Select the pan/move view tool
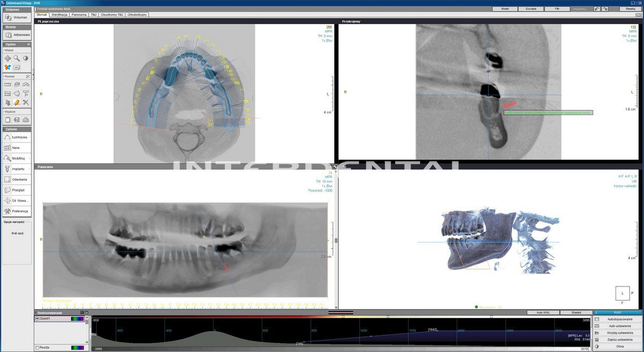 click(8, 58)
